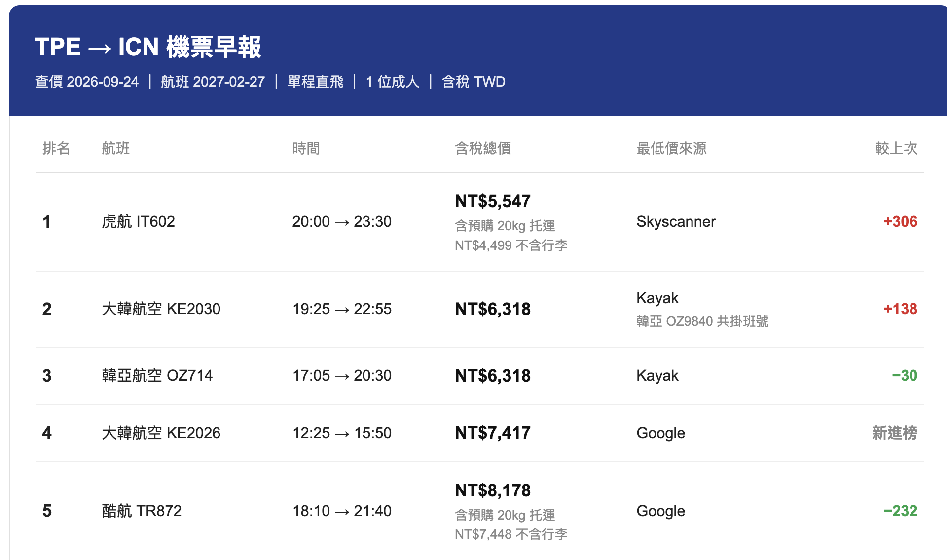Image resolution: width=947 pixels, height=560 pixels.
Task: Click the +306 price change
Action: (900, 222)
